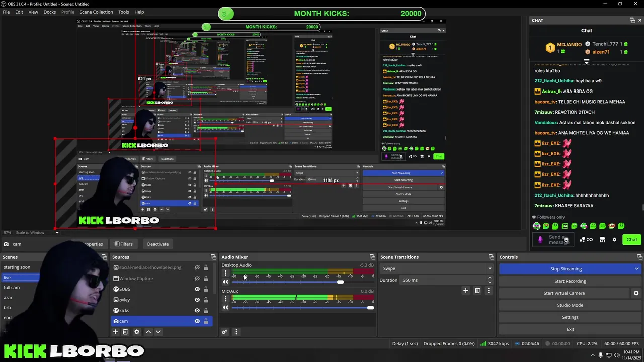Screen dimensions: 644x362
Task: Open the Docks menu
Action: (x=50, y=12)
